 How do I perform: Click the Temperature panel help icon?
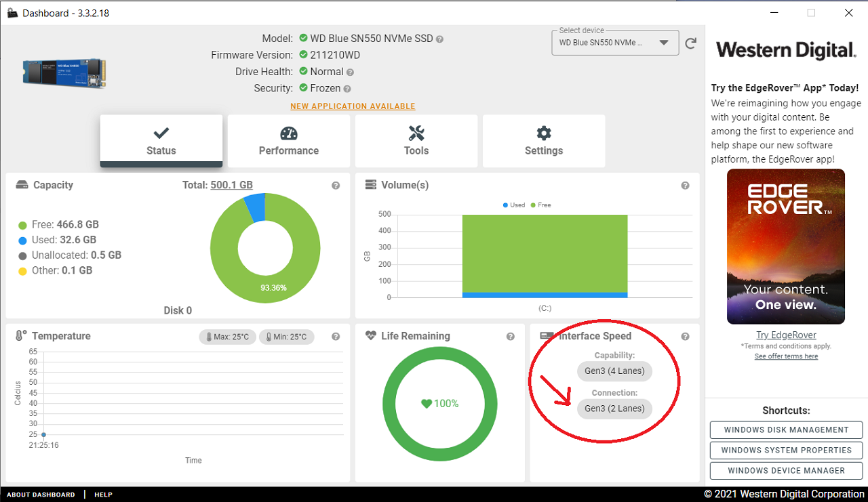(x=336, y=337)
